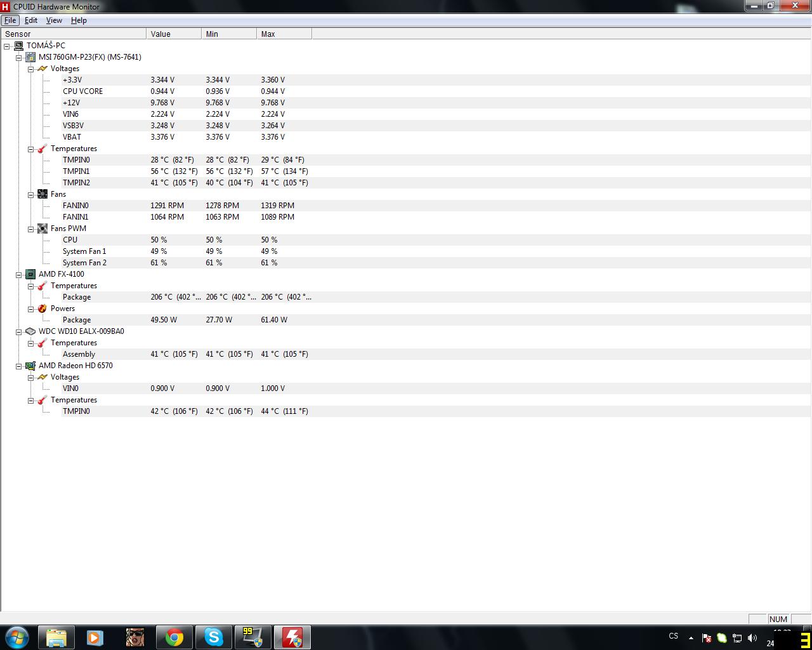Launch Google Chrome from the taskbar
This screenshot has height=650, width=812.
click(x=174, y=637)
